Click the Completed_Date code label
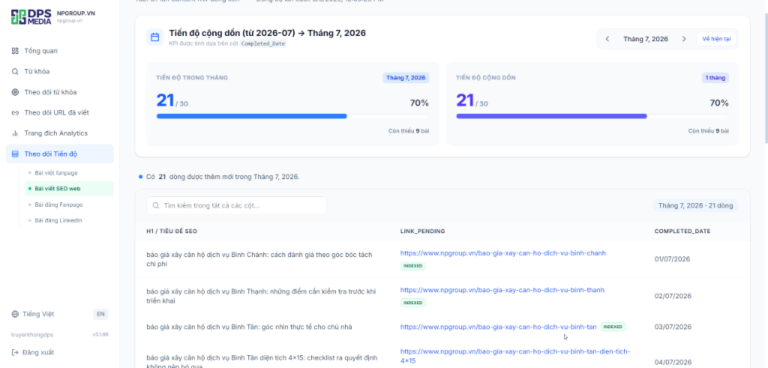 click(263, 44)
